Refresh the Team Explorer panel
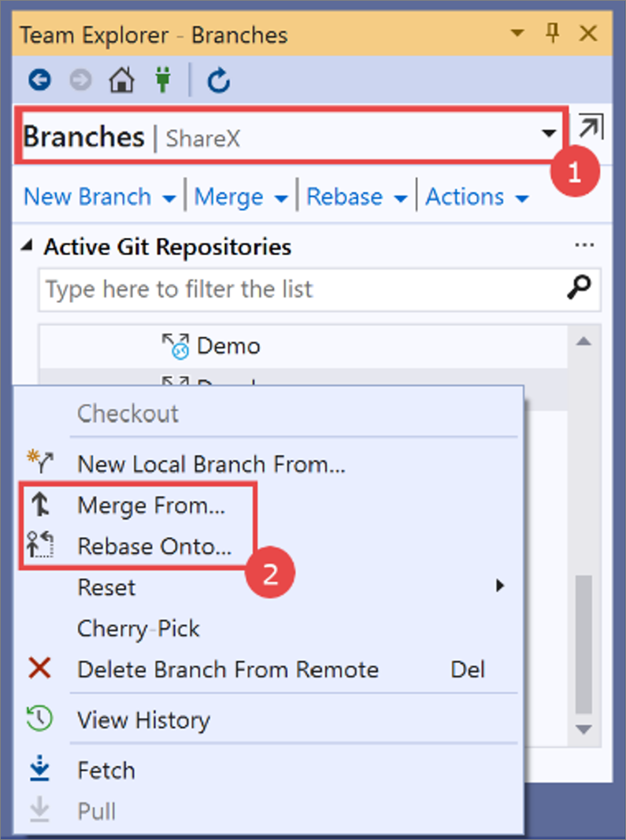The image size is (626, 840). [x=218, y=80]
